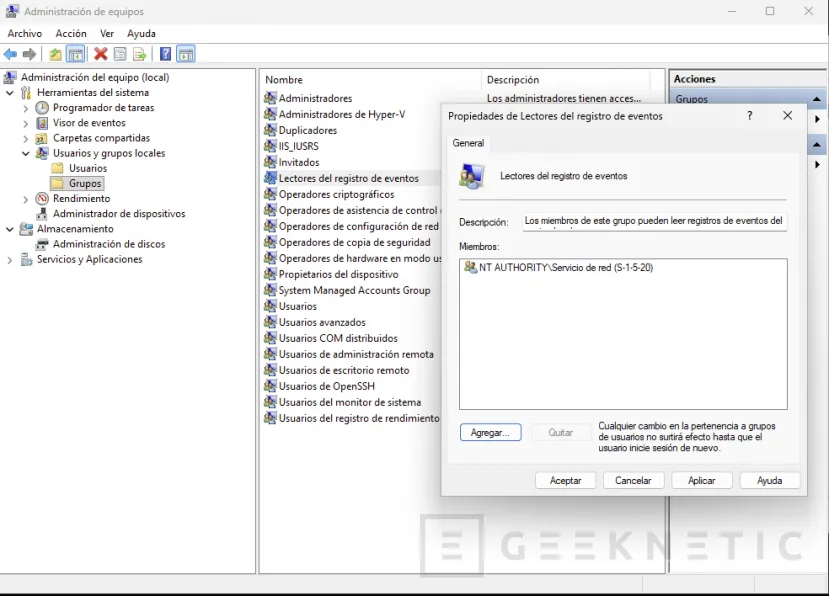Select Usuarios de administración remota group
This screenshot has width=829, height=596.
356,354
